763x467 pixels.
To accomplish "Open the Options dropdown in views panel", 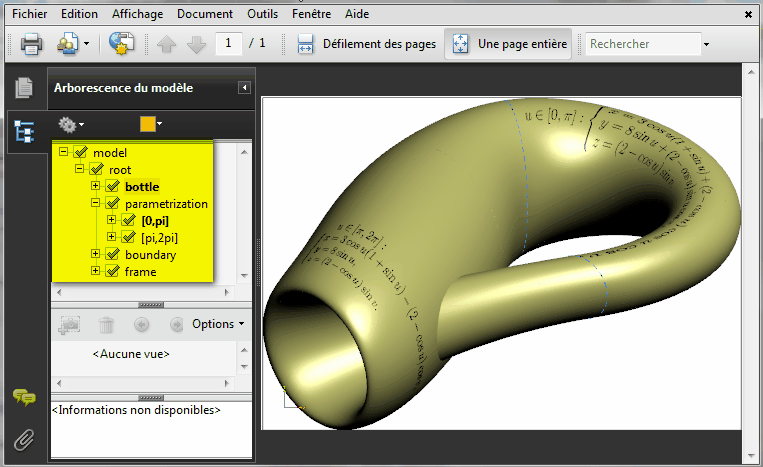I will (x=217, y=324).
